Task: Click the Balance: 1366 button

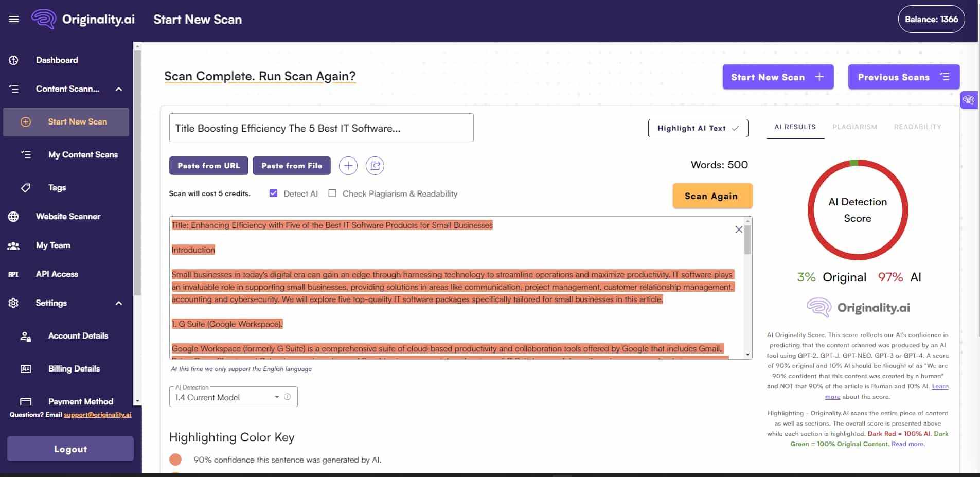Action: click(x=931, y=19)
